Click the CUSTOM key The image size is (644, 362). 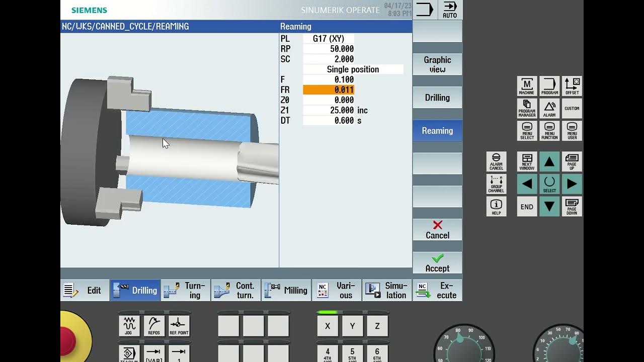point(572,108)
